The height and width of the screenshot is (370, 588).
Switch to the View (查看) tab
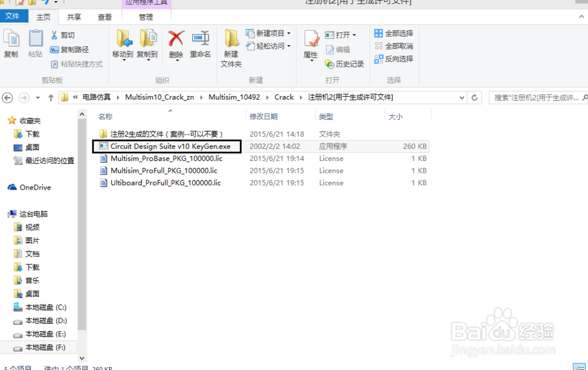click(105, 17)
